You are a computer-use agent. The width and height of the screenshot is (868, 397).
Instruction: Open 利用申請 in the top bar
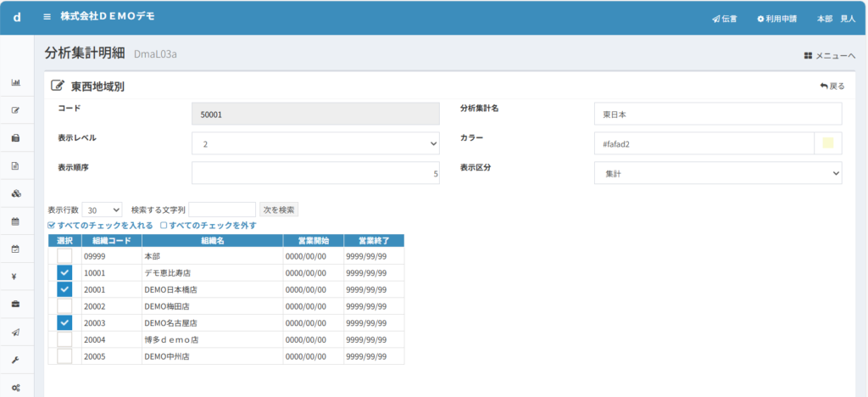776,18
